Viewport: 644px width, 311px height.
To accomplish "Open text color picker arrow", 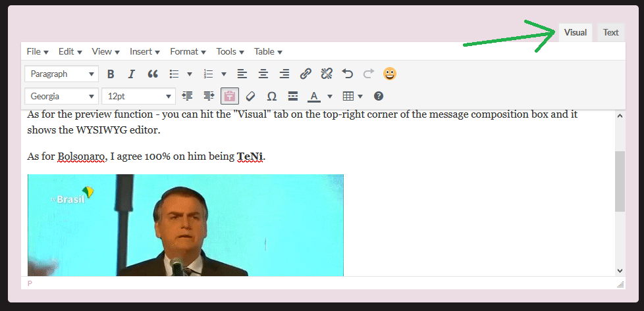I will [330, 97].
